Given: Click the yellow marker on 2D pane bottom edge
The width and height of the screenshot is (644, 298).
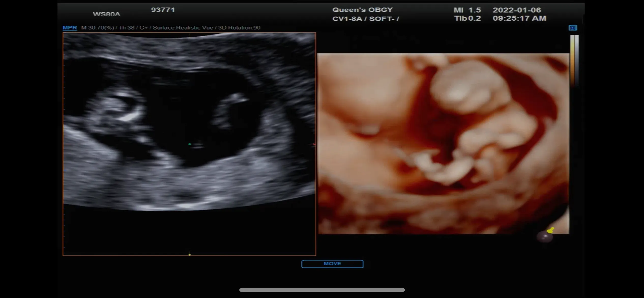Looking at the screenshot, I should point(189,254).
